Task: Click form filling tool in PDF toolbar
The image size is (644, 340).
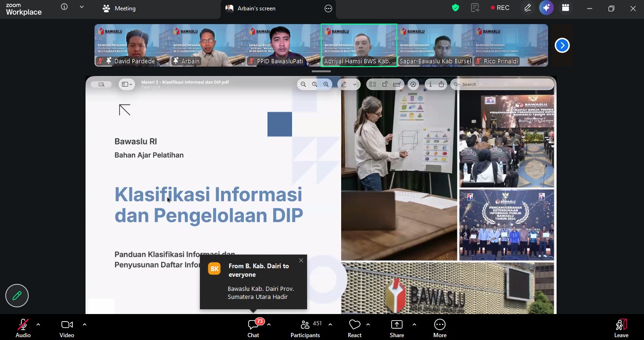Action: [397, 84]
